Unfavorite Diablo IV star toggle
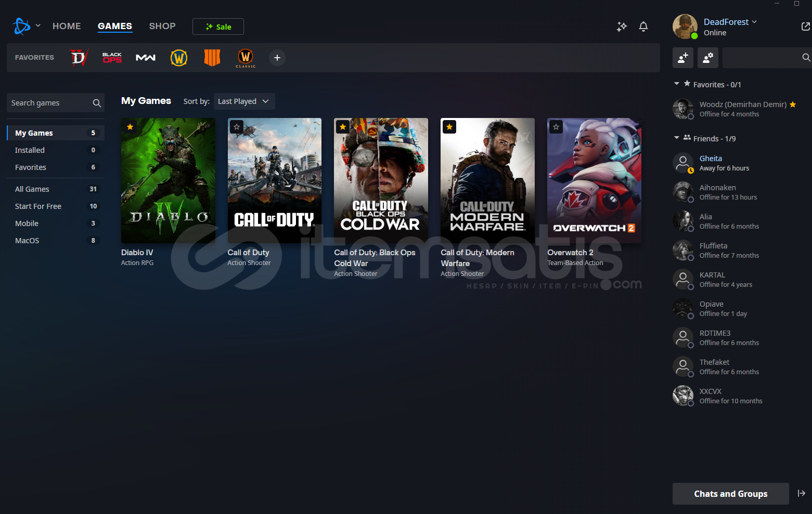812x514 pixels. click(x=130, y=127)
